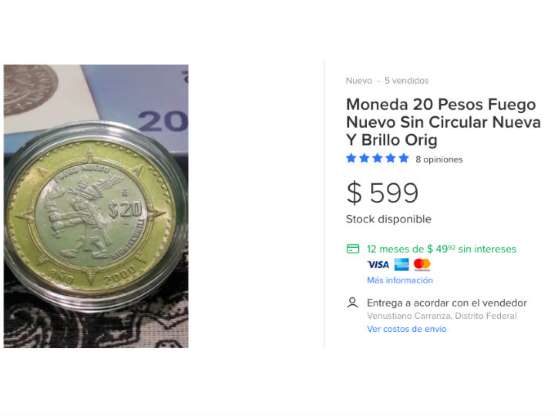
Task: Click the fifth blue rating star
Action: click(x=404, y=158)
